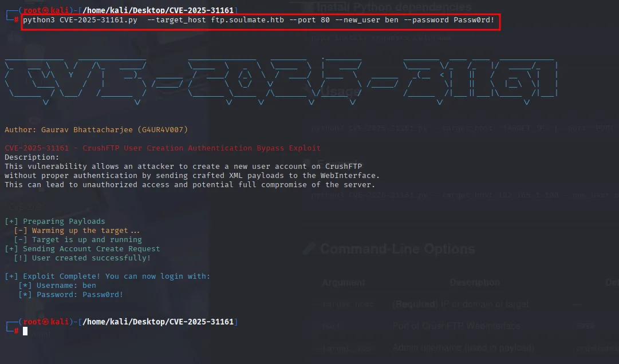Click "root㉿kali" in the last prompt line
This screenshot has width=619, height=364.
(46, 322)
